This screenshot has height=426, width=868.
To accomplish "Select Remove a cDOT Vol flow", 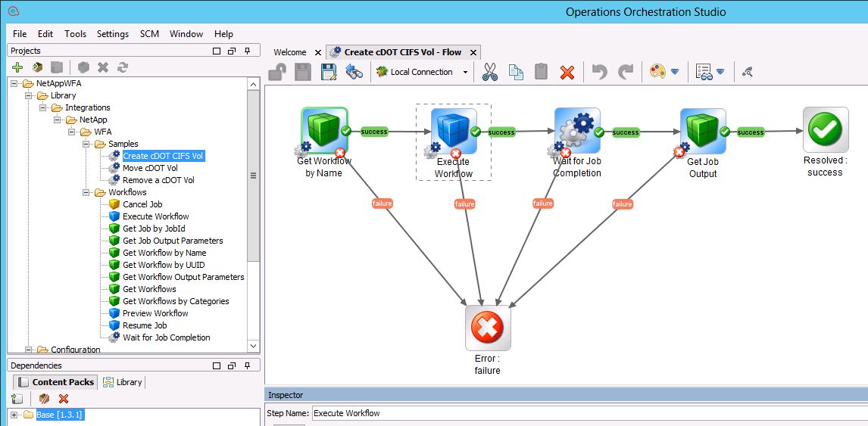I will click(158, 180).
